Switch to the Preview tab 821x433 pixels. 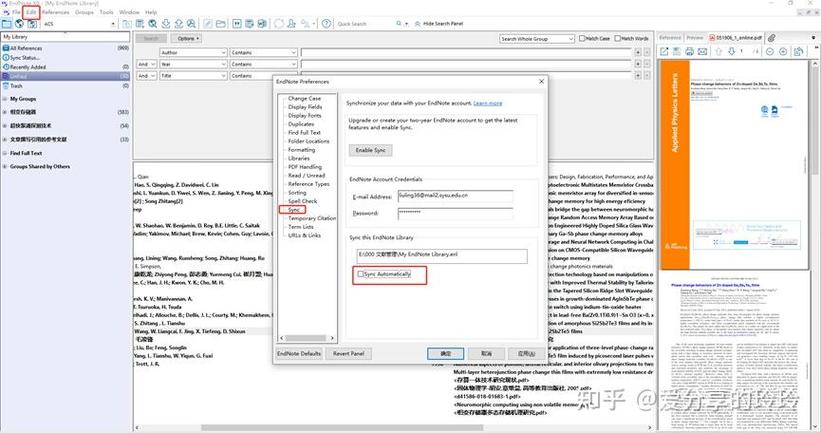click(x=695, y=38)
